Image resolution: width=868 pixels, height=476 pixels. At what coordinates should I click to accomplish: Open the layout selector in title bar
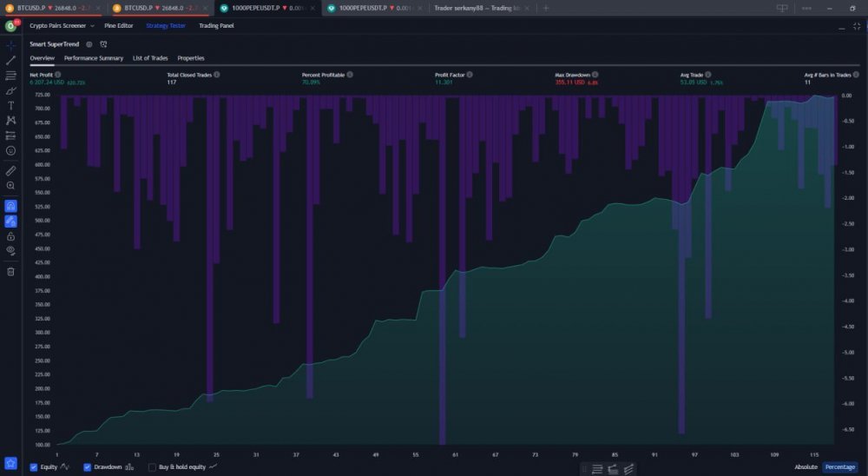click(x=782, y=9)
